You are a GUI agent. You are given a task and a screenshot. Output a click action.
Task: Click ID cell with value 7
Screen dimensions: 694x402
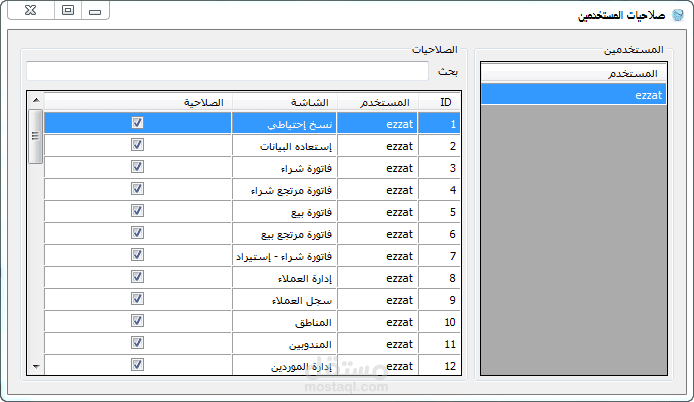coord(440,255)
